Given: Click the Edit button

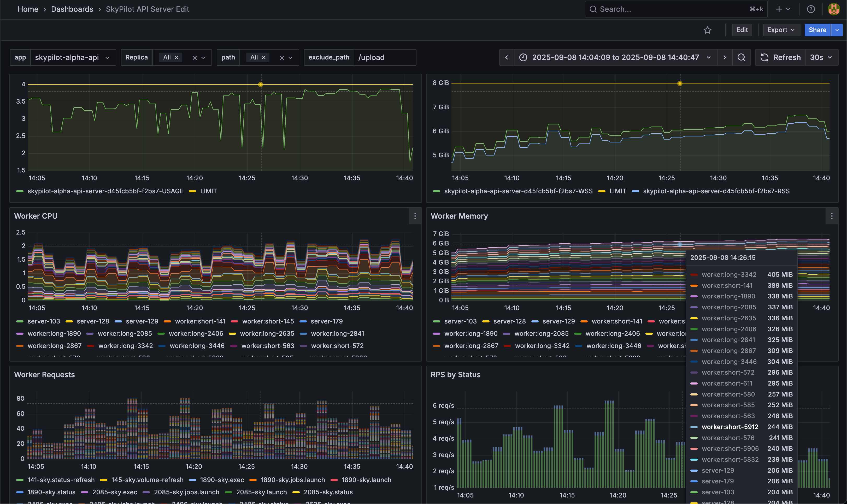Looking at the screenshot, I should (742, 30).
